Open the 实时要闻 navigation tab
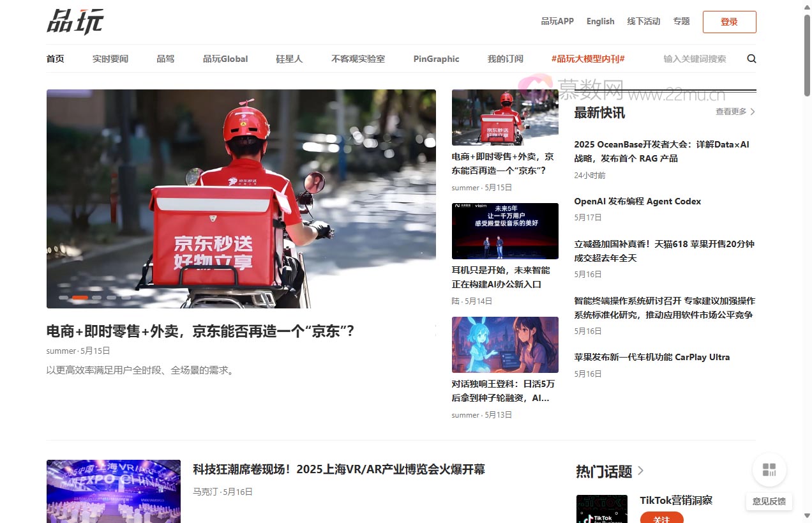The height and width of the screenshot is (523, 812). 110,59
